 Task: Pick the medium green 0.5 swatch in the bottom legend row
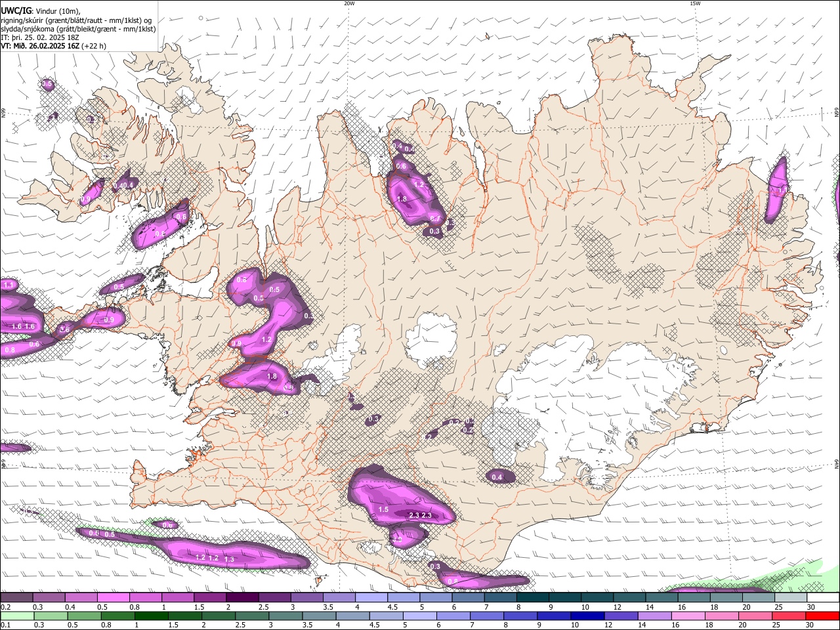(x=84, y=616)
